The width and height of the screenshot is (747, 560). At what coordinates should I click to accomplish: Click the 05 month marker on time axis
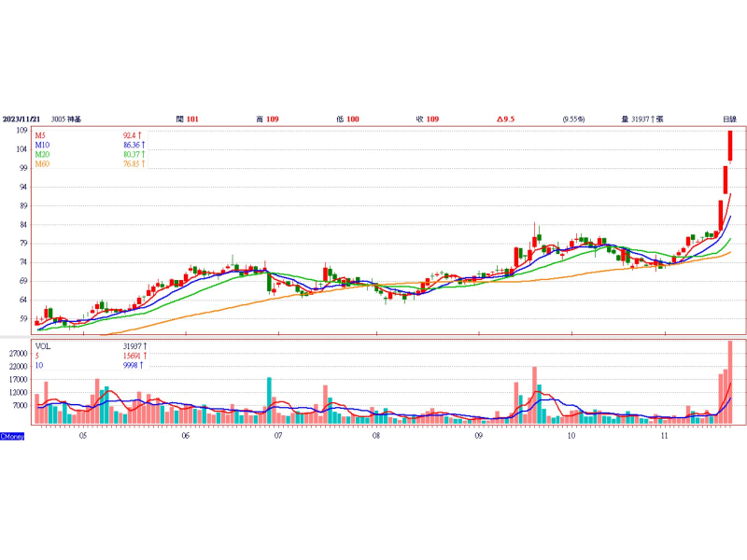tap(83, 436)
